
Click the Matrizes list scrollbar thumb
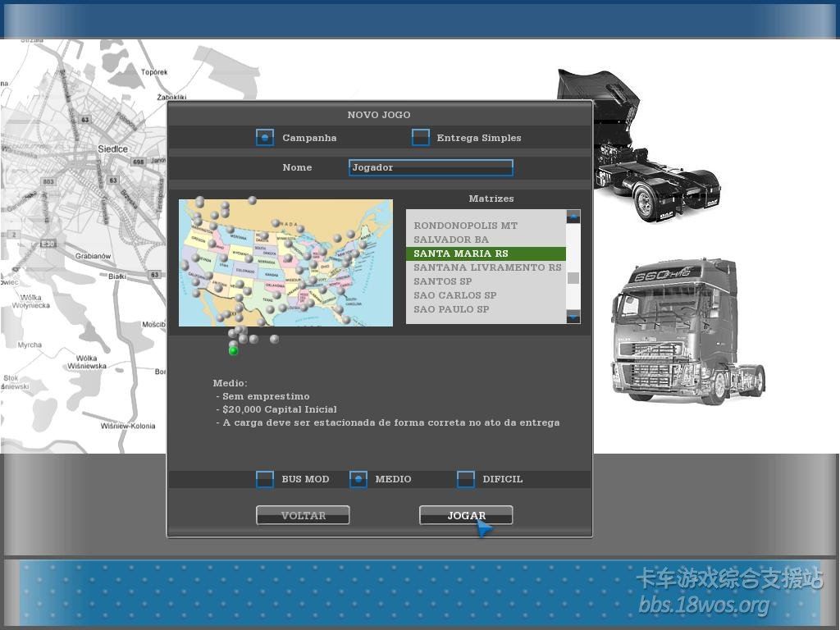point(573,278)
